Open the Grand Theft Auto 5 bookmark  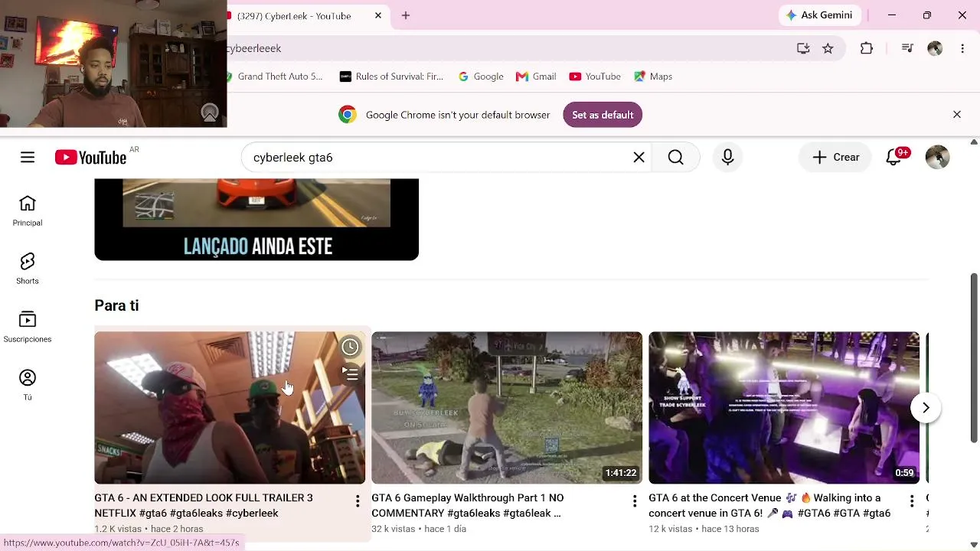pyautogui.click(x=276, y=77)
